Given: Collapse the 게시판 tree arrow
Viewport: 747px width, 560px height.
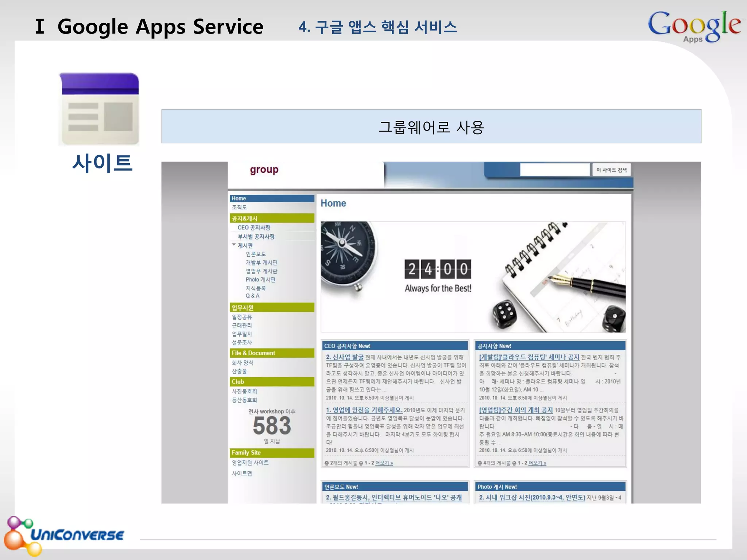Looking at the screenshot, I should click(234, 245).
